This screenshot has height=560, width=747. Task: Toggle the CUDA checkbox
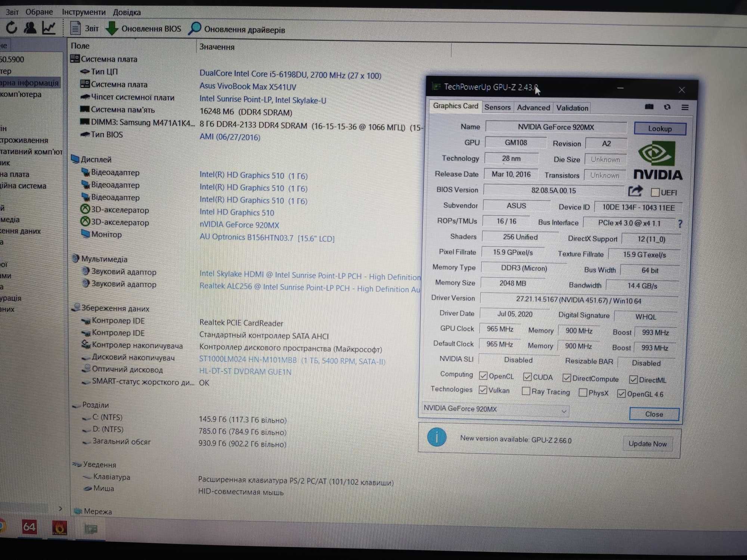point(527,377)
